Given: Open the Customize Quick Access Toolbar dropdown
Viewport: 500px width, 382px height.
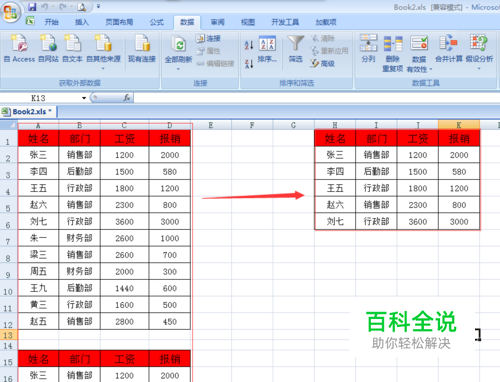Looking at the screenshot, I should [98, 7].
